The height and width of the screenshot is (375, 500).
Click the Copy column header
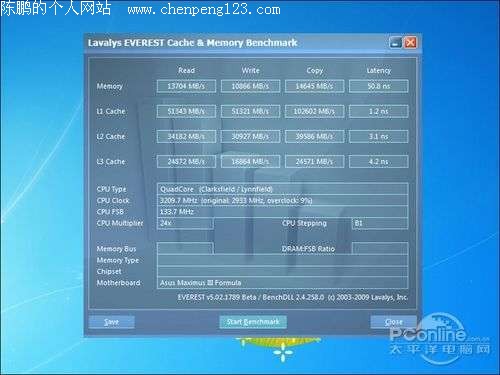(315, 71)
